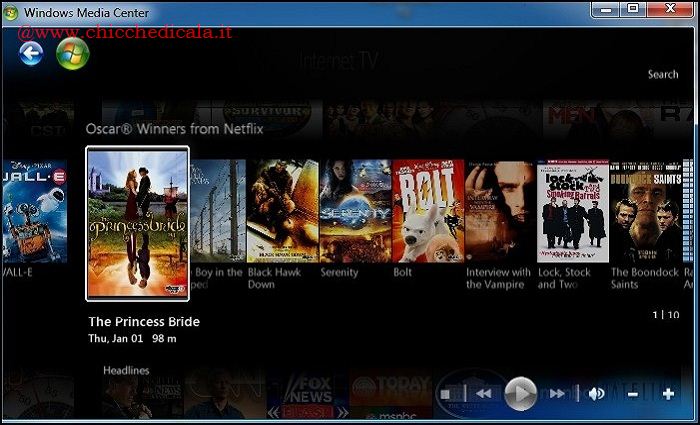Select The Princess Bride movie poster
The image size is (700, 425).
[x=137, y=222]
